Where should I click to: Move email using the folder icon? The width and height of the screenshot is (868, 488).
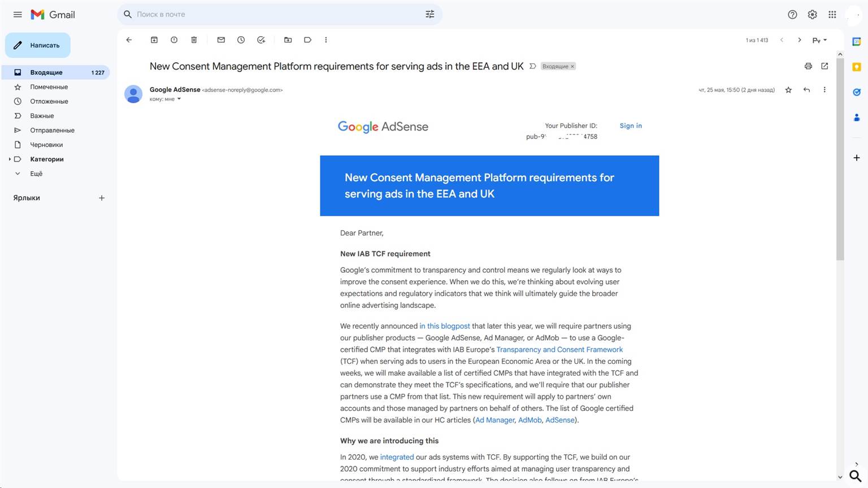(288, 40)
